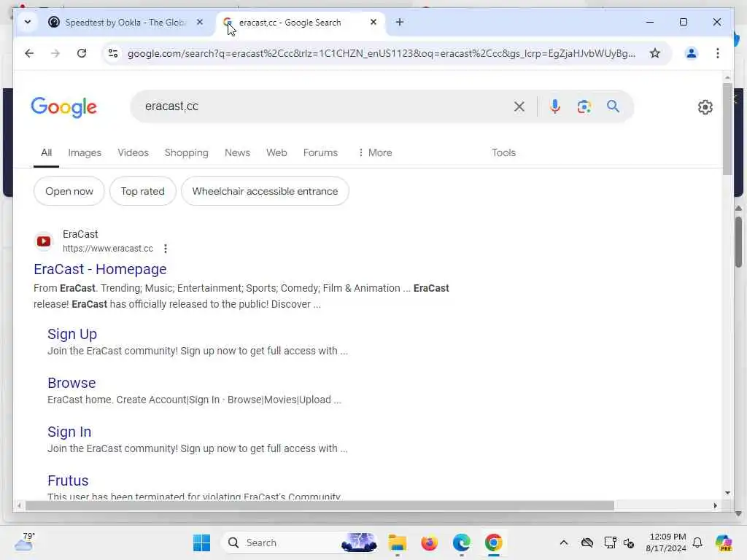Toggle the Open now filter chip
This screenshot has height=560, width=747.
(x=69, y=192)
